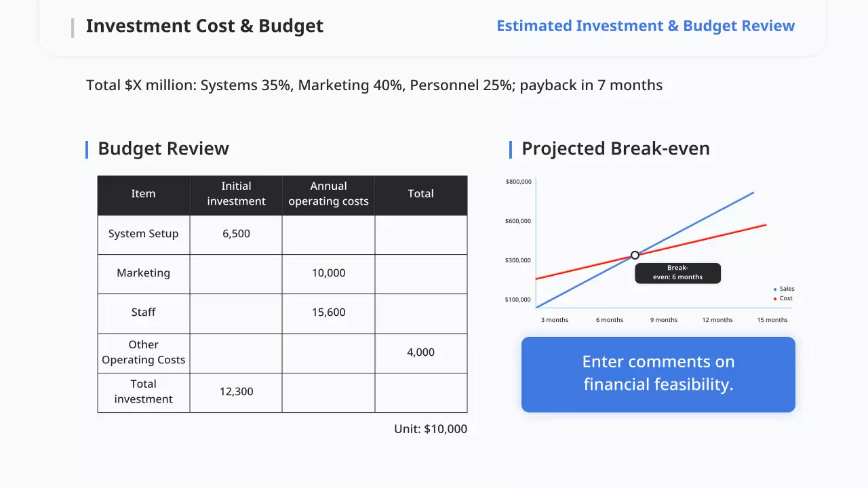Click the break-even circle marker on chart
Image resolution: width=868 pixels, height=488 pixels.
(x=635, y=256)
